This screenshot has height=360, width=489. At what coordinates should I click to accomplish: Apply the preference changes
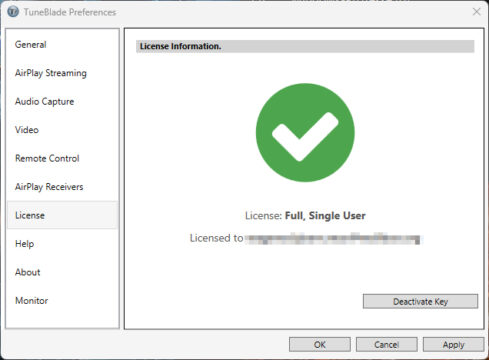coord(453,344)
